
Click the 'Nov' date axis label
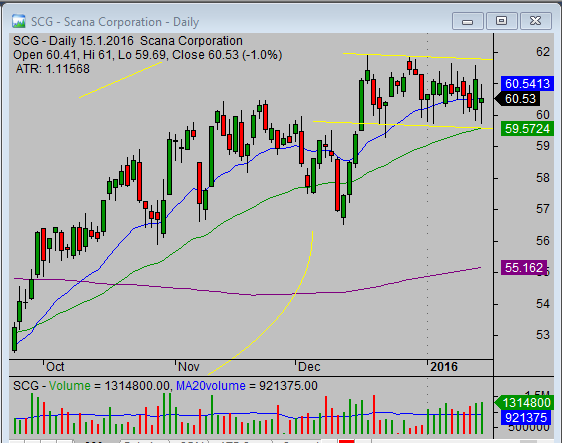pyautogui.click(x=189, y=367)
